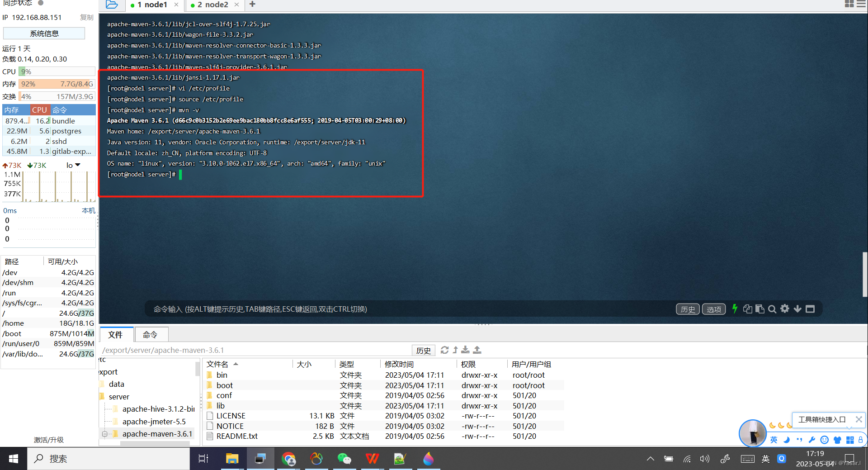Screen dimensions: 868x470
Task: Click the 内存 usage progress bar
Action: pyautogui.click(x=56, y=84)
